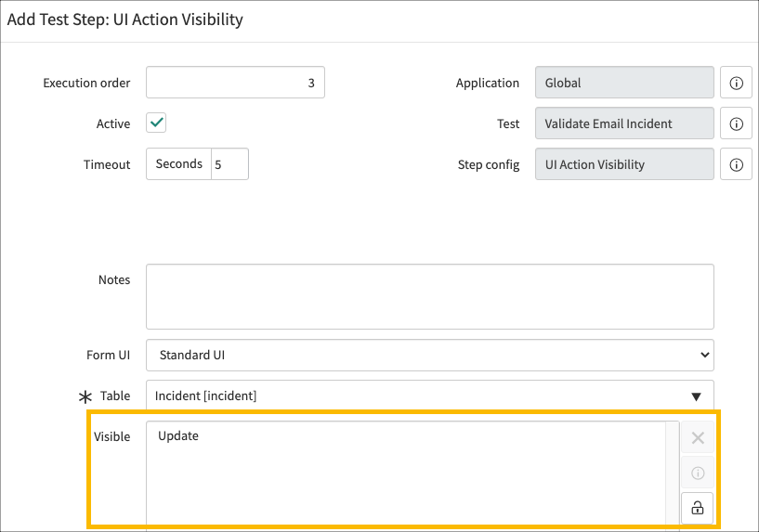This screenshot has width=759, height=532.
Task: Open info icon beside Step config field
Action: coord(736,164)
